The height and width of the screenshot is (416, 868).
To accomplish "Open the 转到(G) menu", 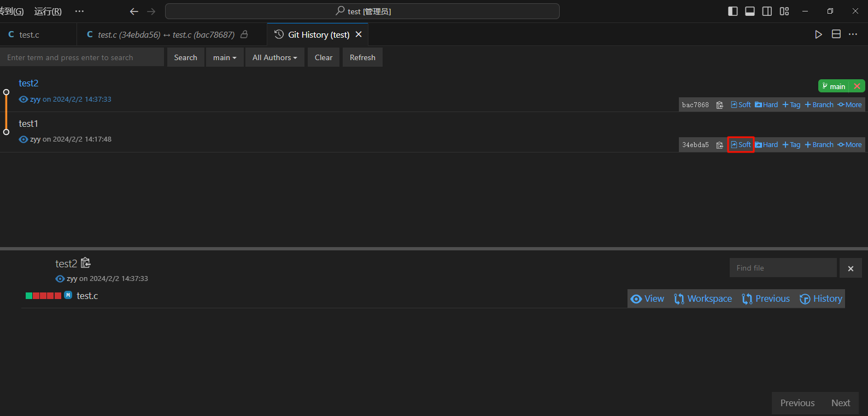I will pyautogui.click(x=11, y=11).
